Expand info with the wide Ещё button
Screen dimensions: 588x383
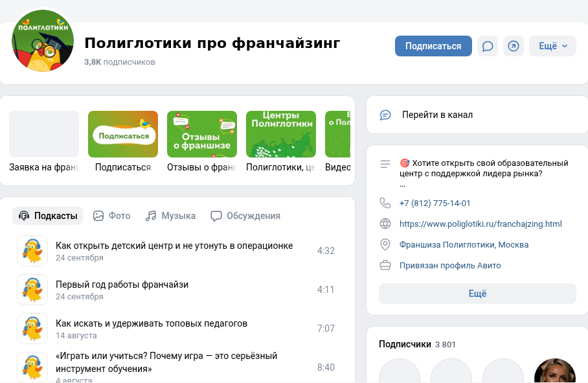coord(477,294)
